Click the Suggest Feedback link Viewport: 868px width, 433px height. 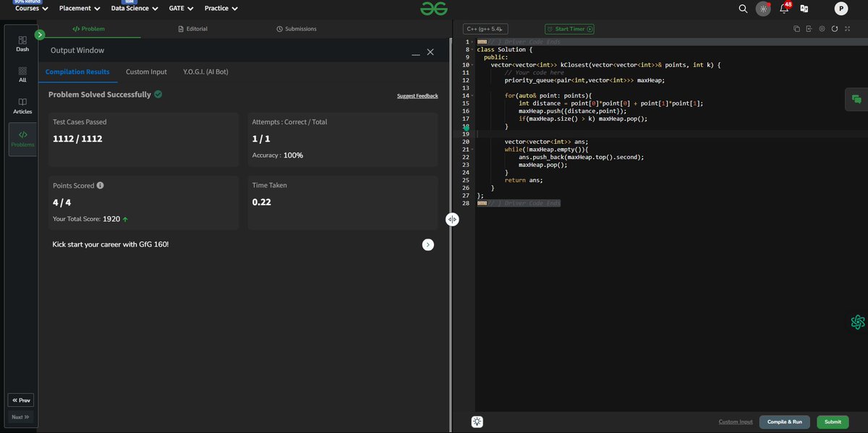click(x=417, y=96)
